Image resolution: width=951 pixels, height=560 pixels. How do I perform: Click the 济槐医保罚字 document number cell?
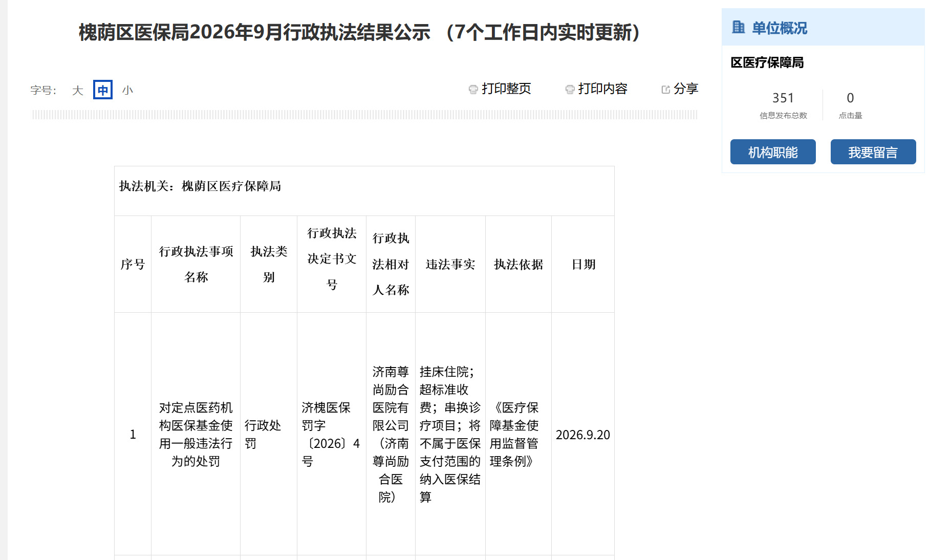pos(332,435)
